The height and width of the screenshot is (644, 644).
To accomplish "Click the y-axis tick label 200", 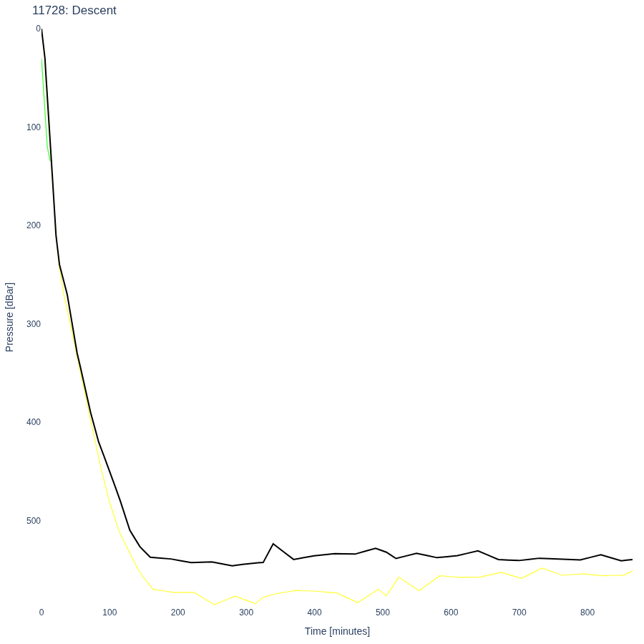I will (x=34, y=225).
